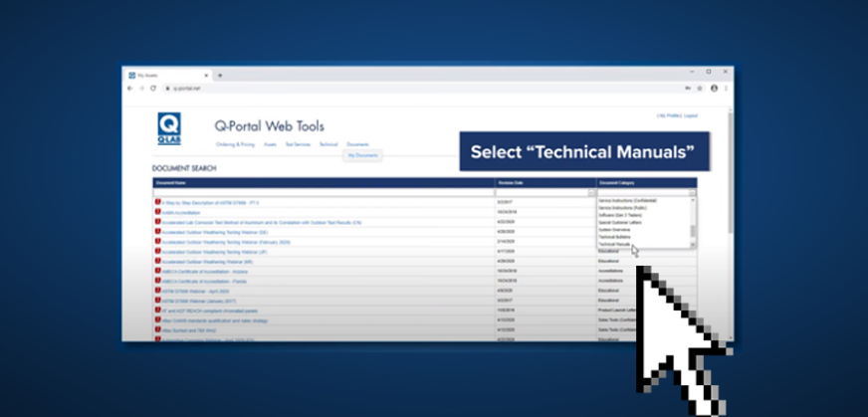The image size is (868, 417).
Task: Open A Step by Step Description of ASTM D7869 document
Action: pyautogui.click(x=210, y=203)
